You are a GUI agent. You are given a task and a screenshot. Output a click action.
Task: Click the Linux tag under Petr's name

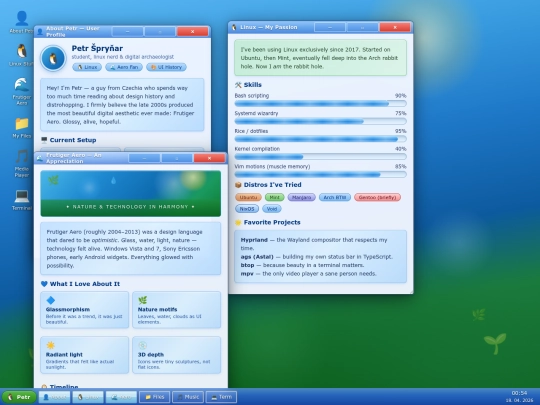87,67
